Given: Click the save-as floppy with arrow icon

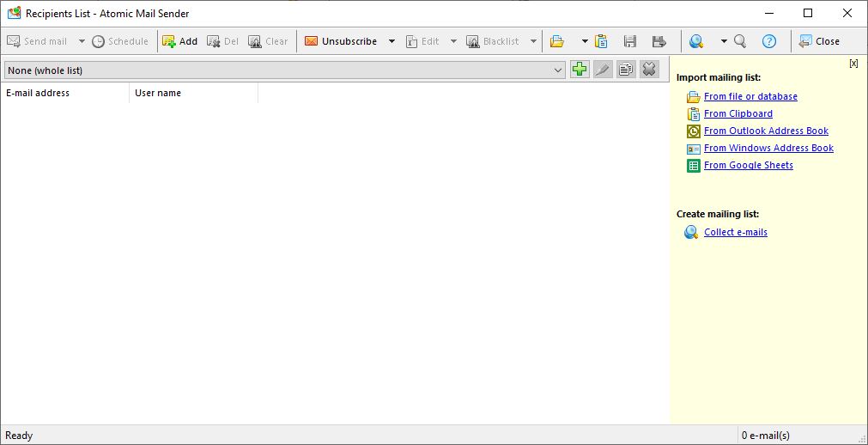Looking at the screenshot, I should coord(659,41).
